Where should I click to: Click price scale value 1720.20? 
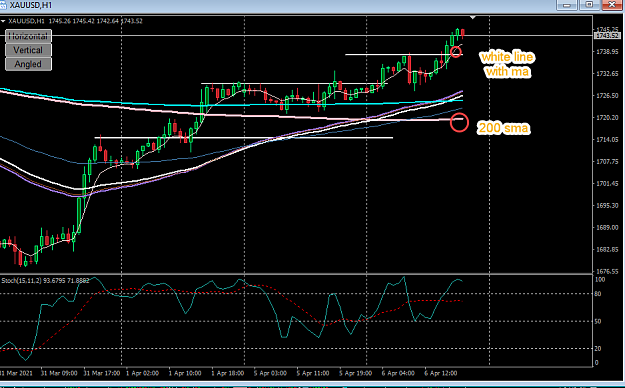606,118
